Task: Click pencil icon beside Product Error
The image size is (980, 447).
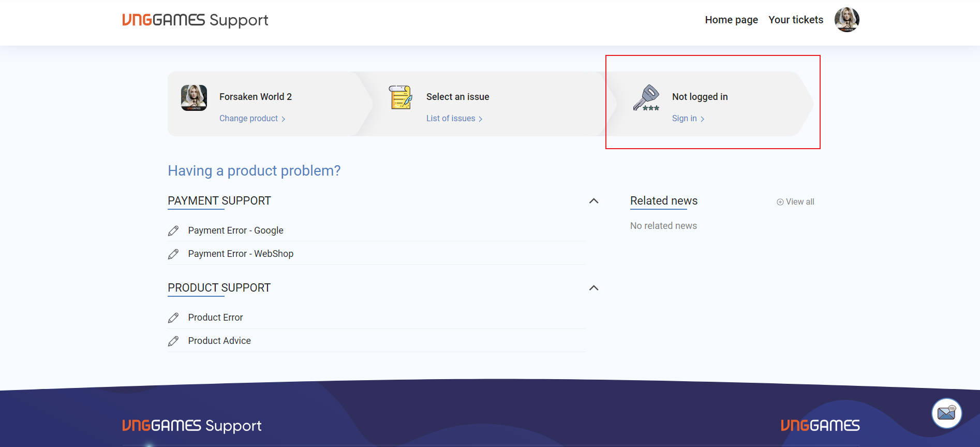Action: point(173,318)
